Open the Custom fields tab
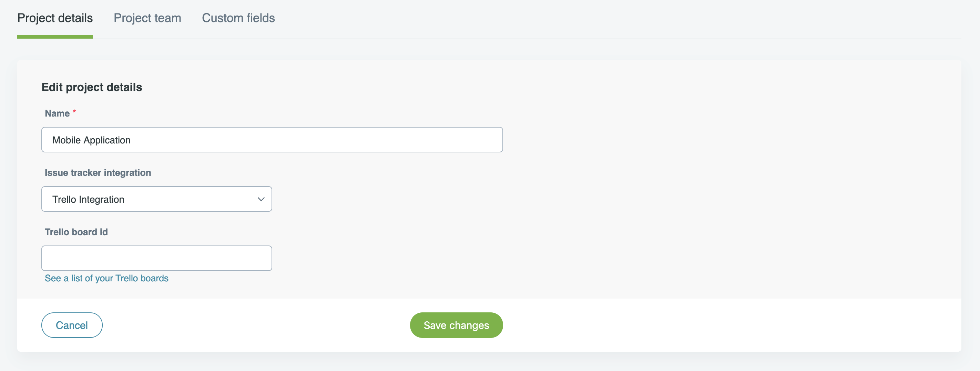Viewport: 980px width, 371px height. pyautogui.click(x=238, y=18)
